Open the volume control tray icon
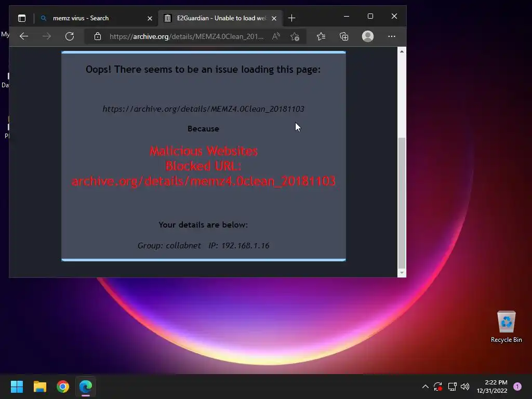Viewport: 532px width, 399px height. (x=465, y=387)
